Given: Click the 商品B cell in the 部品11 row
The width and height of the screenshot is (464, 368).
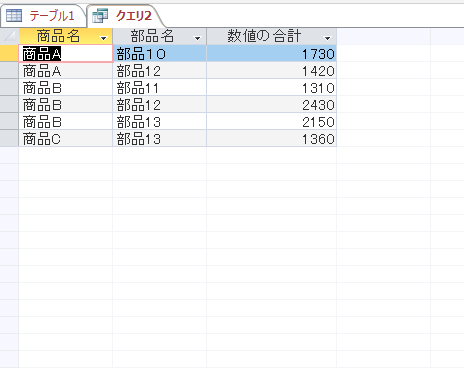Looking at the screenshot, I should (x=66, y=88).
